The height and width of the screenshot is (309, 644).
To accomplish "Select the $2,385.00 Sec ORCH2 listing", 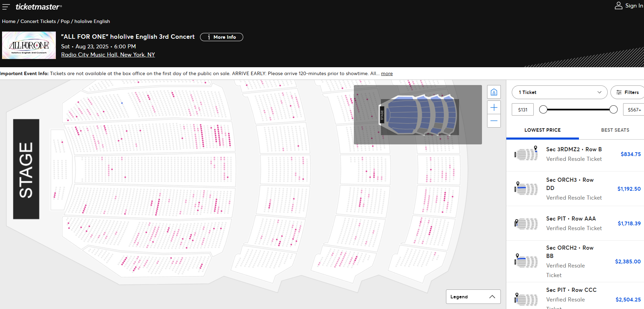I will 575,261.
